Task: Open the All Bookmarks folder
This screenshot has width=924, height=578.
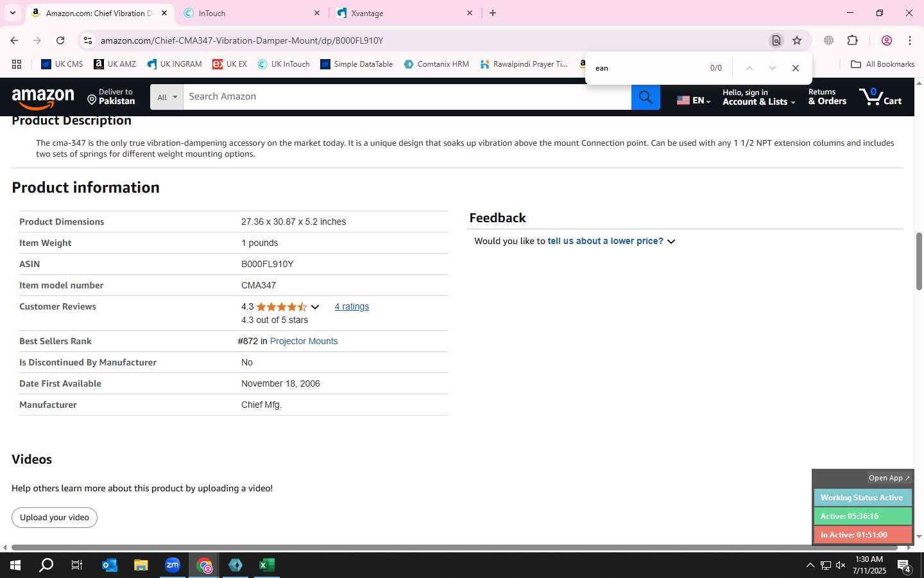Action: pos(882,64)
